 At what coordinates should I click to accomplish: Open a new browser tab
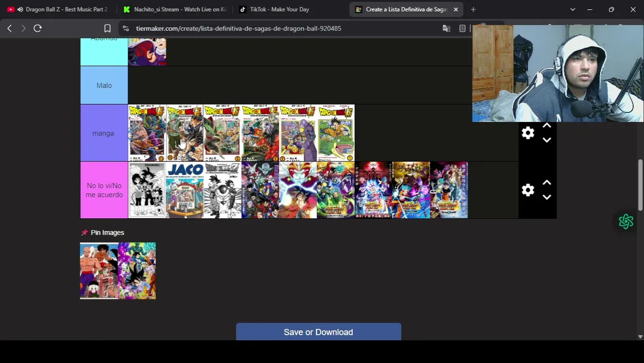point(473,9)
